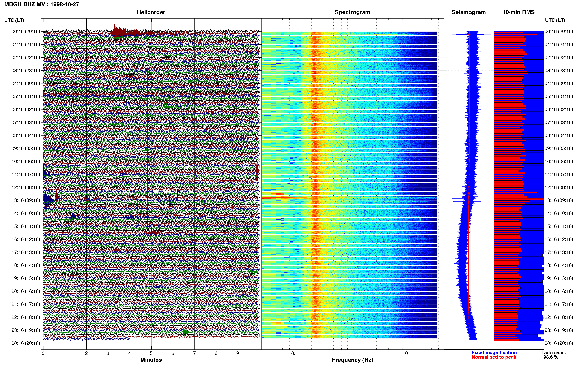Click the left-axis time label '22:16 (18:16)'
Screen dimensions: 588x368
tap(26, 317)
